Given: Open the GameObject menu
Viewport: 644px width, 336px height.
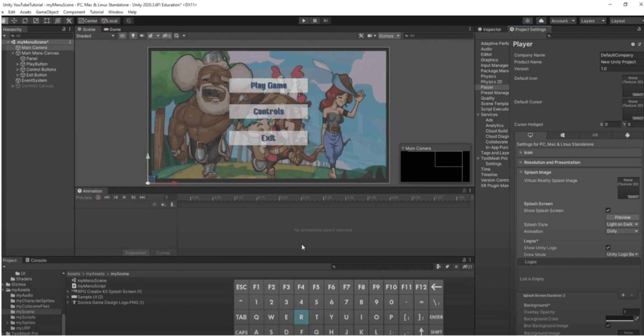Looking at the screenshot, I should coord(47,12).
